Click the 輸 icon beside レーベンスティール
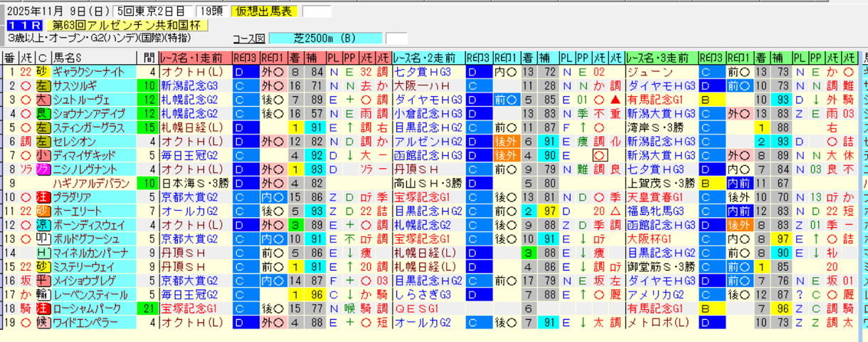Screen dimensions: 868x342 [43, 294]
